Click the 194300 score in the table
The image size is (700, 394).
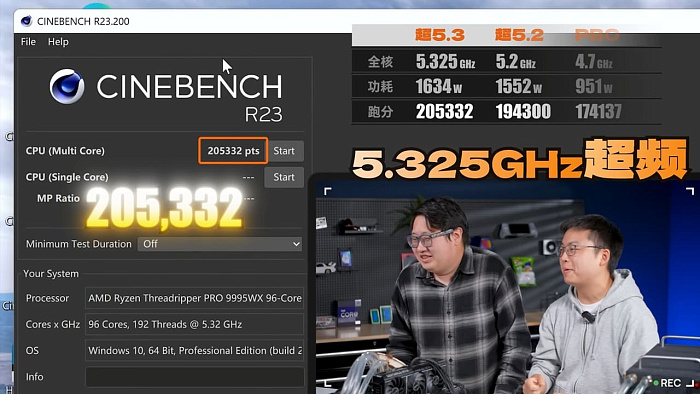[x=523, y=112]
